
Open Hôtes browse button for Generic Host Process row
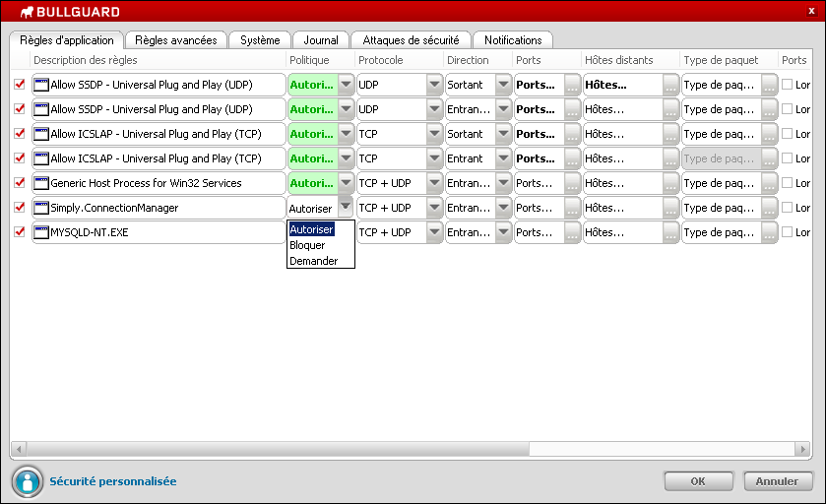pos(670,183)
